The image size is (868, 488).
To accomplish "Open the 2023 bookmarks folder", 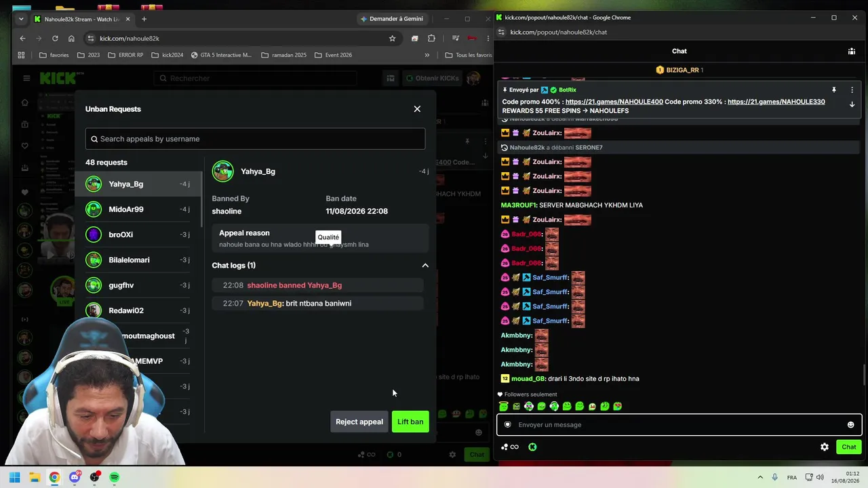I will (x=88, y=55).
